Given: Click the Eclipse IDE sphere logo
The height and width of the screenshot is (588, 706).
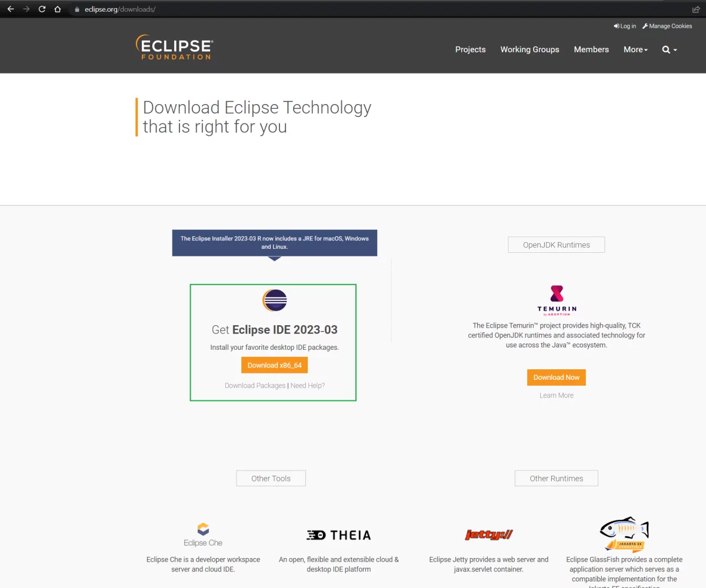Looking at the screenshot, I should pos(274,300).
